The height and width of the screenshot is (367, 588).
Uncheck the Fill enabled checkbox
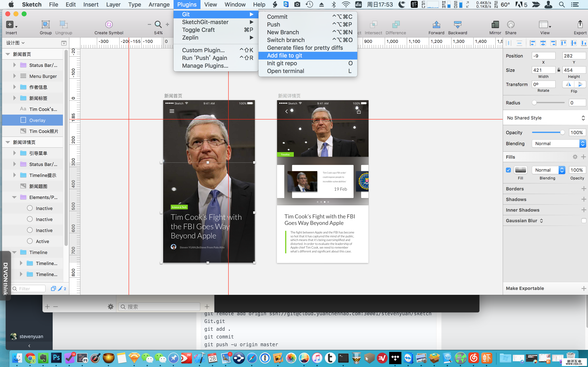[x=508, y=170]
